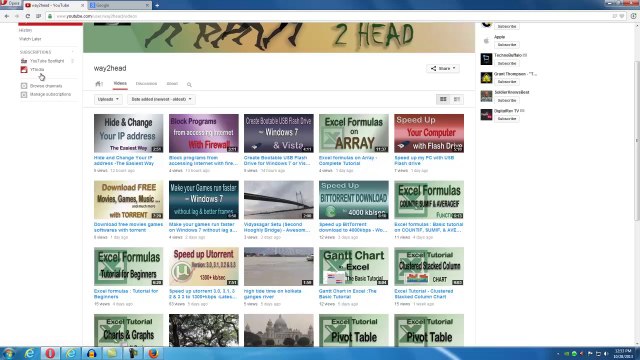The width and height of the screenshot is (640, 360).
Task: Switch to the Google tab
Action: tap(118, 5)
